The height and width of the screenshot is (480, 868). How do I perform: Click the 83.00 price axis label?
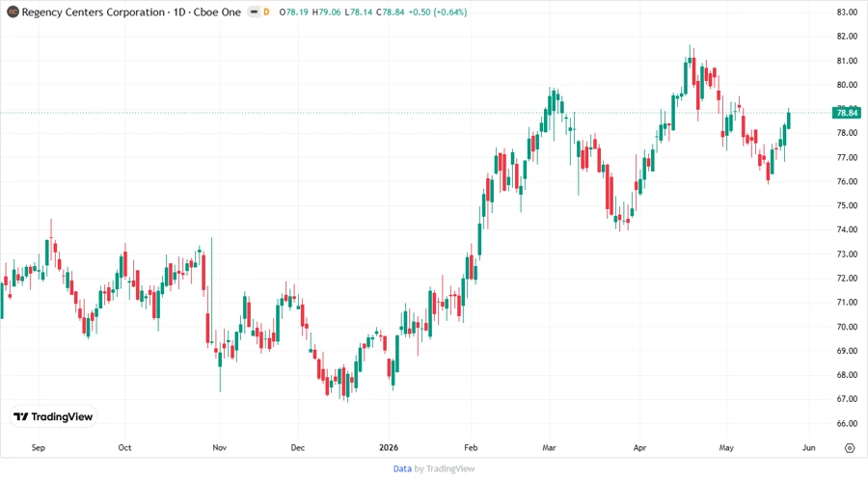[x=847, y=13]
